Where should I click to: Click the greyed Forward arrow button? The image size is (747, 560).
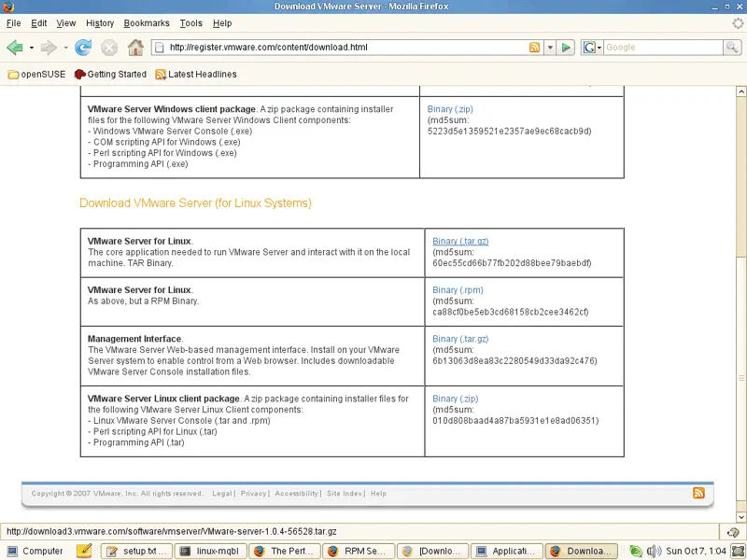tap(49, 48)
